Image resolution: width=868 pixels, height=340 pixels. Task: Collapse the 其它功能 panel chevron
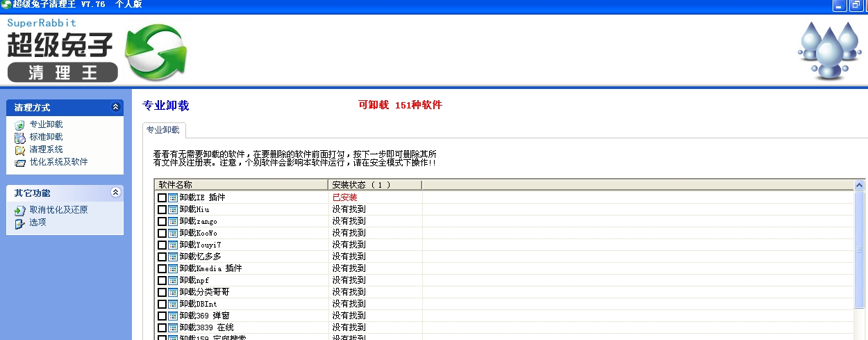point(115,193)
